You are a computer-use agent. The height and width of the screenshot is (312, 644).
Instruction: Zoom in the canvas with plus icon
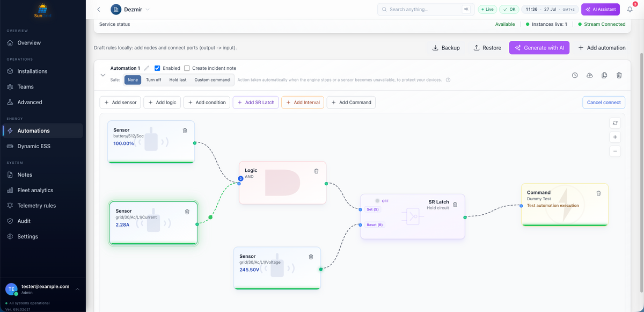click(615, 137)
